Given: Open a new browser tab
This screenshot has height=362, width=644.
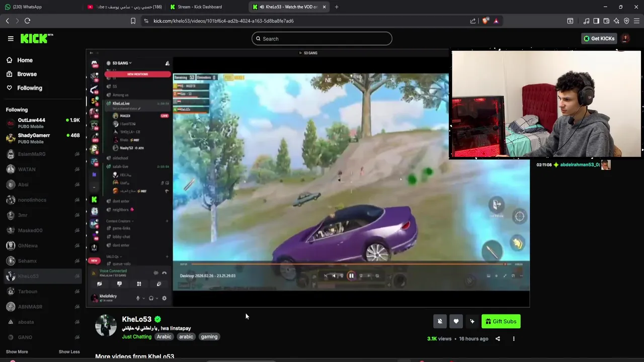Looking at the screenshot, I should tap(337, 7).
